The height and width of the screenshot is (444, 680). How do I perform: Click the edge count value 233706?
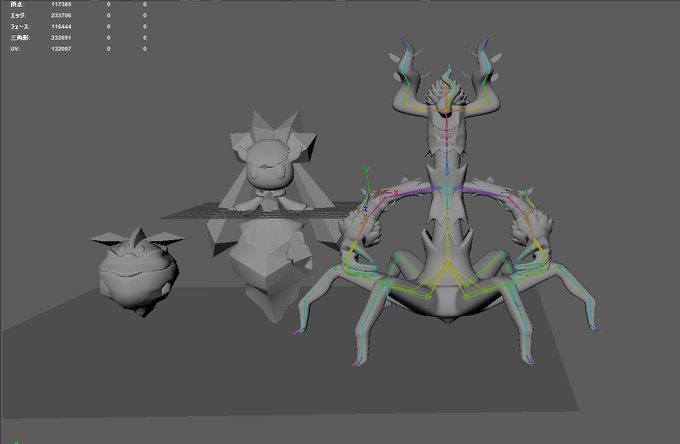pos(61,15)
